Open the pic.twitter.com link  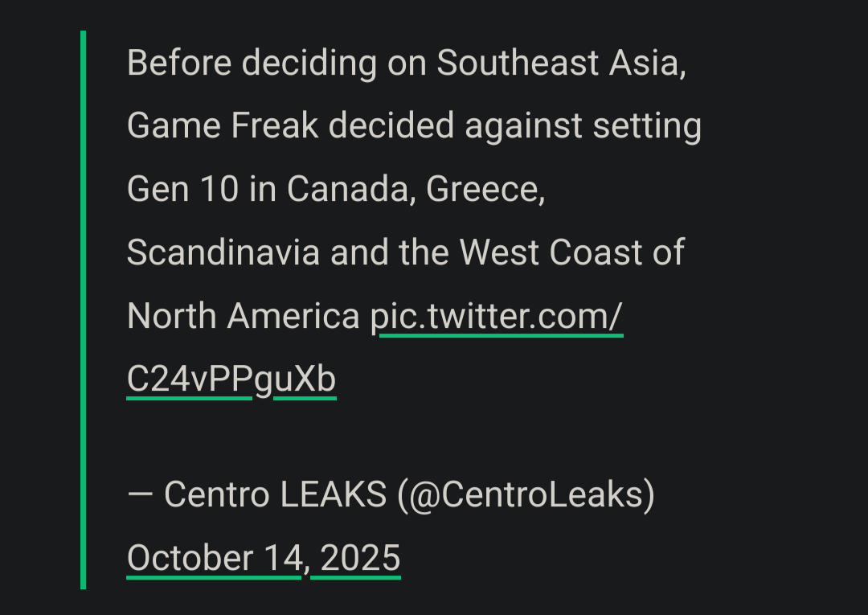tap(496, 317)
